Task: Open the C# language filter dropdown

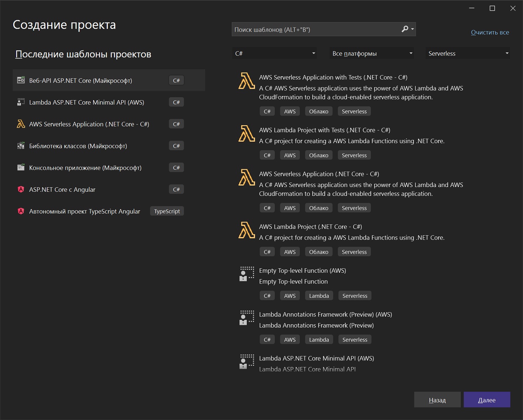Action: coord(275,53)
